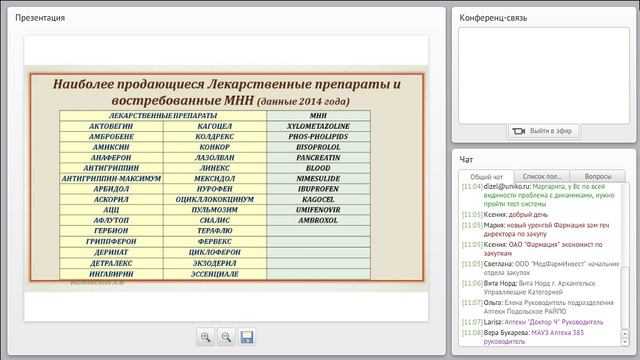The width and height of the screenshot is (640, 360).
Task: Select the ОЦИКЛЛОКОКЦИНУМ table cell
Action: 215,200
